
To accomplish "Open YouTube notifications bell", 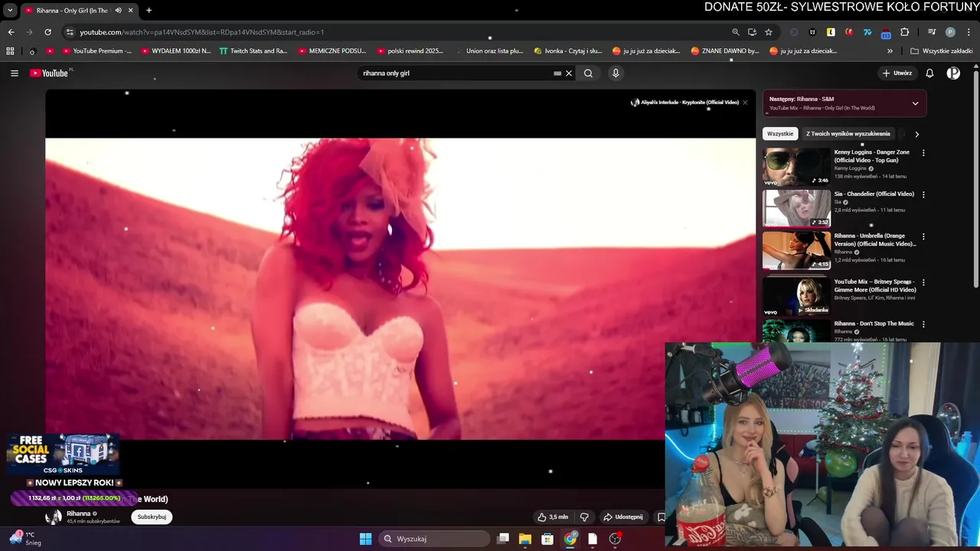I will [x=929, y=73].
